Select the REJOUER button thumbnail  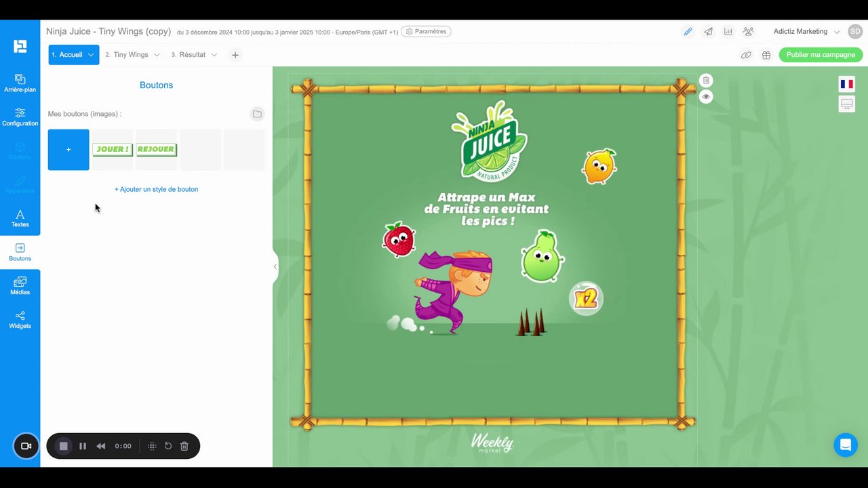157,149
